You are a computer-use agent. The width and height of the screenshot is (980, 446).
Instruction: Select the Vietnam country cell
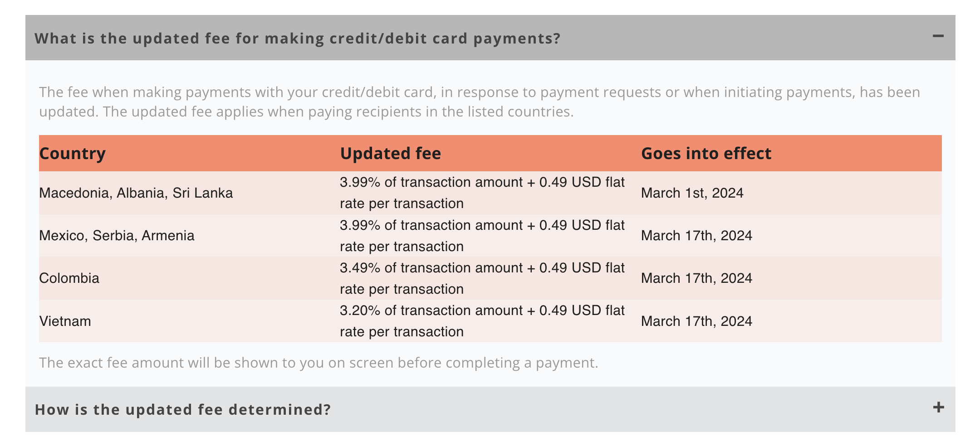[x=65, y=321]
